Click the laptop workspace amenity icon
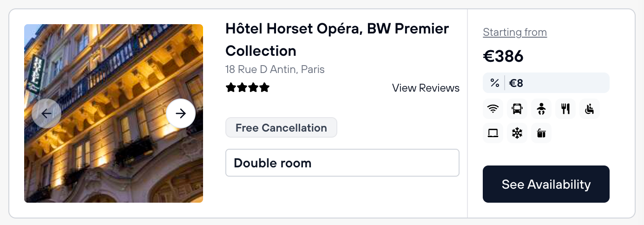644x225 pixels. click(493, 133)
